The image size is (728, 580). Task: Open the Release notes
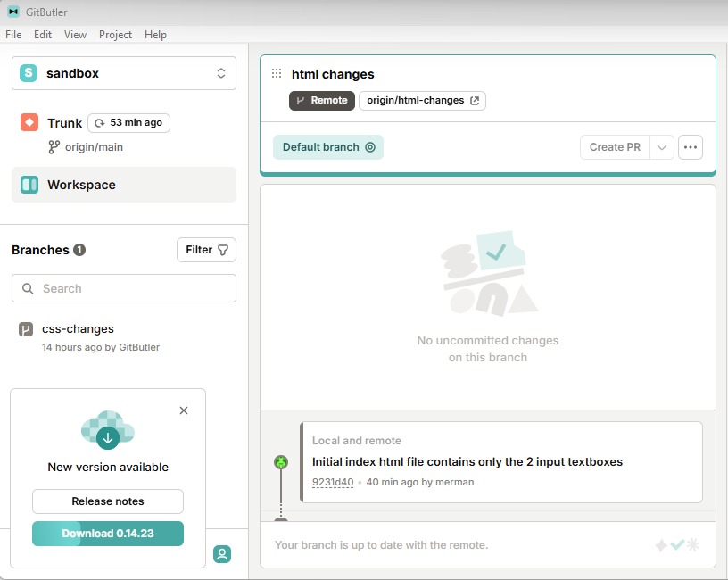(108, 501)
